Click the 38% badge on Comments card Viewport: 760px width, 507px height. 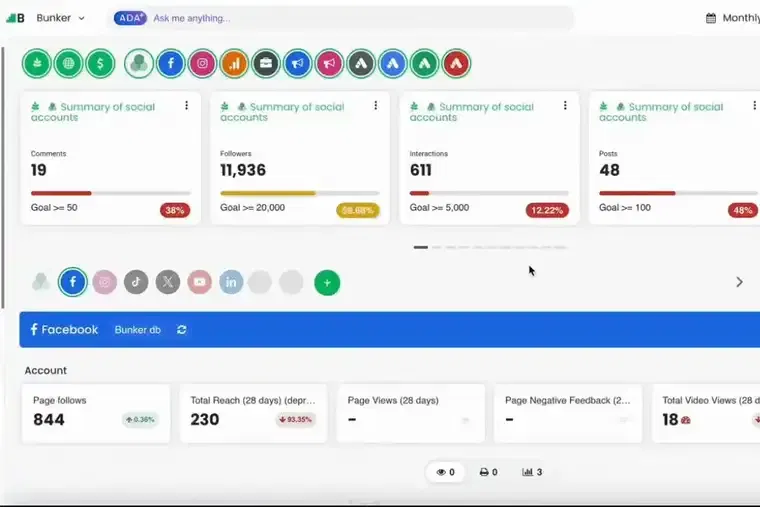tap(175, 210)
